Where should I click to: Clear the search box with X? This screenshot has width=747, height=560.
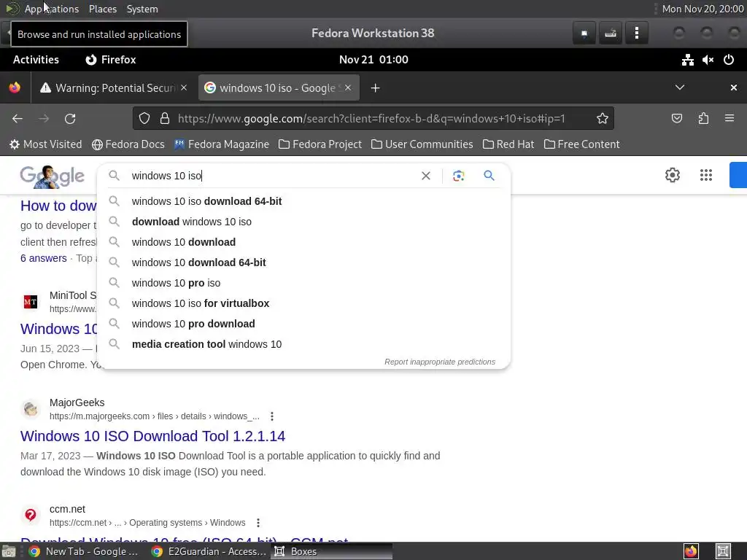tap(426, 176)
